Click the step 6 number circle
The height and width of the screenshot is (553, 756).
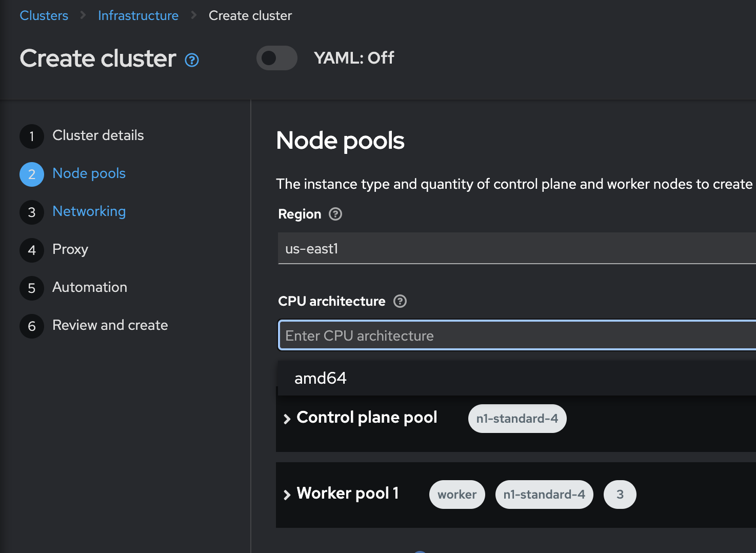tap(32, 326)
